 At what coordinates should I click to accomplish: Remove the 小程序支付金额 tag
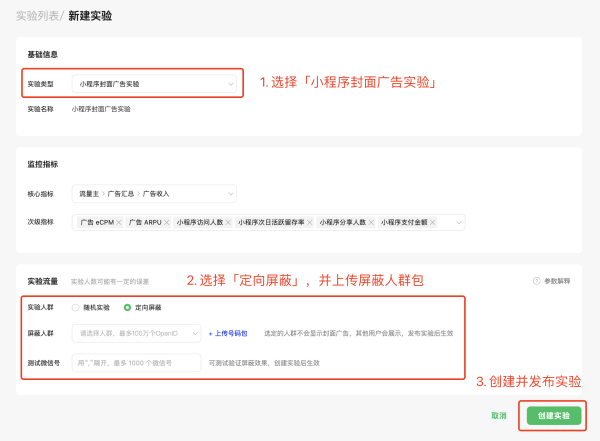tap(432, 222)
